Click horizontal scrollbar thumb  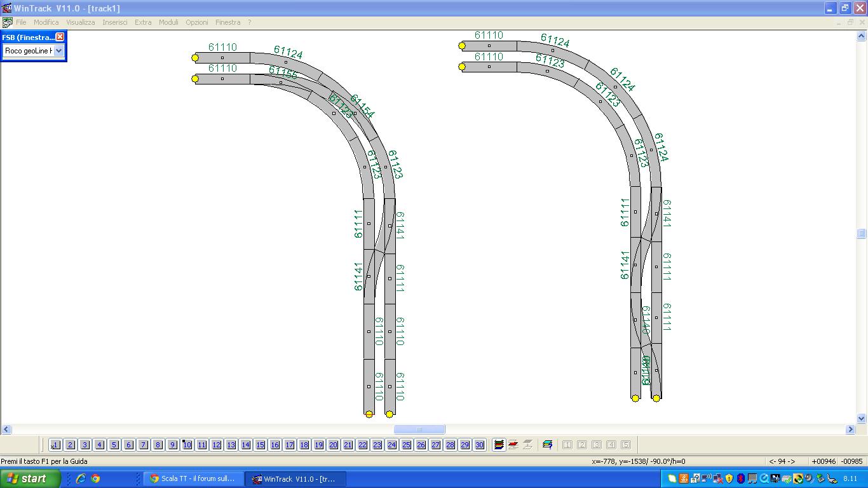click(x=419, y=430)
